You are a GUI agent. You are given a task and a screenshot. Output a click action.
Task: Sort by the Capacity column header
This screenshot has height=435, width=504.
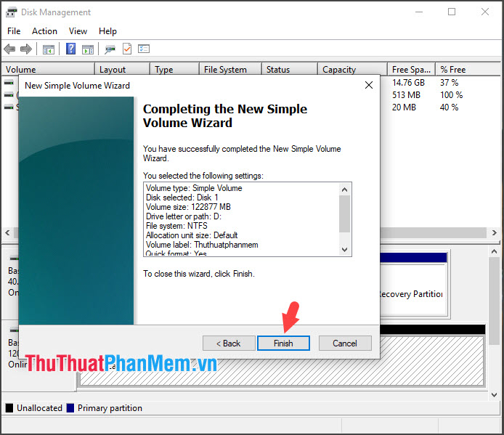click(x=353, y=70)
